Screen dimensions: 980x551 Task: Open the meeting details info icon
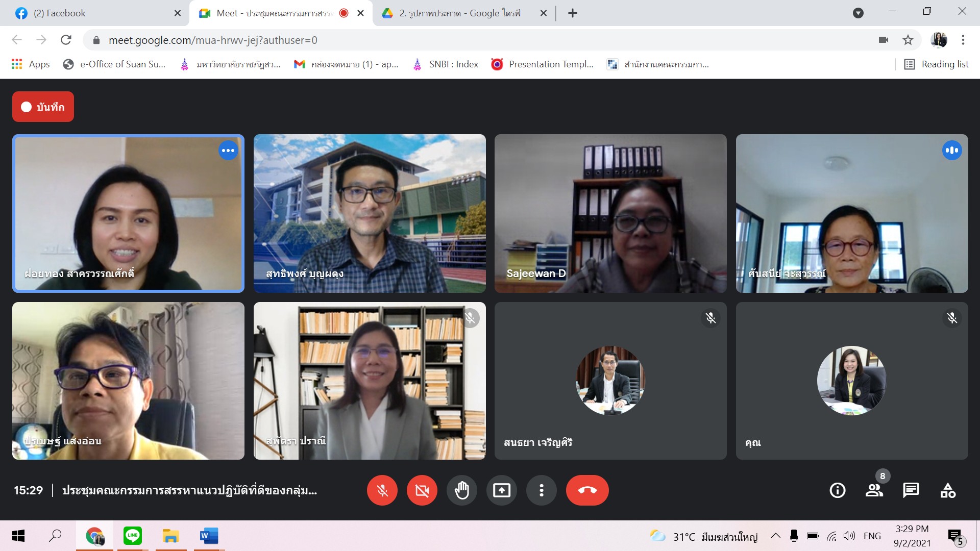tap(837, 490)
